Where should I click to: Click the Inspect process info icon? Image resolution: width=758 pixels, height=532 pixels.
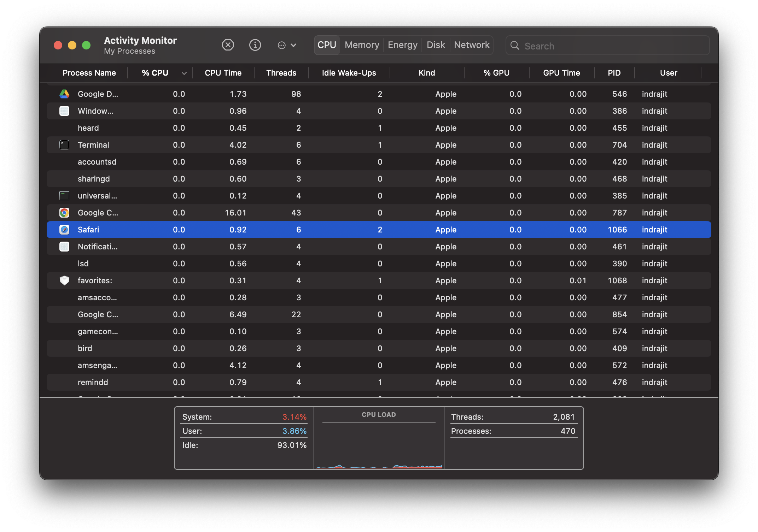pos(255,45)
